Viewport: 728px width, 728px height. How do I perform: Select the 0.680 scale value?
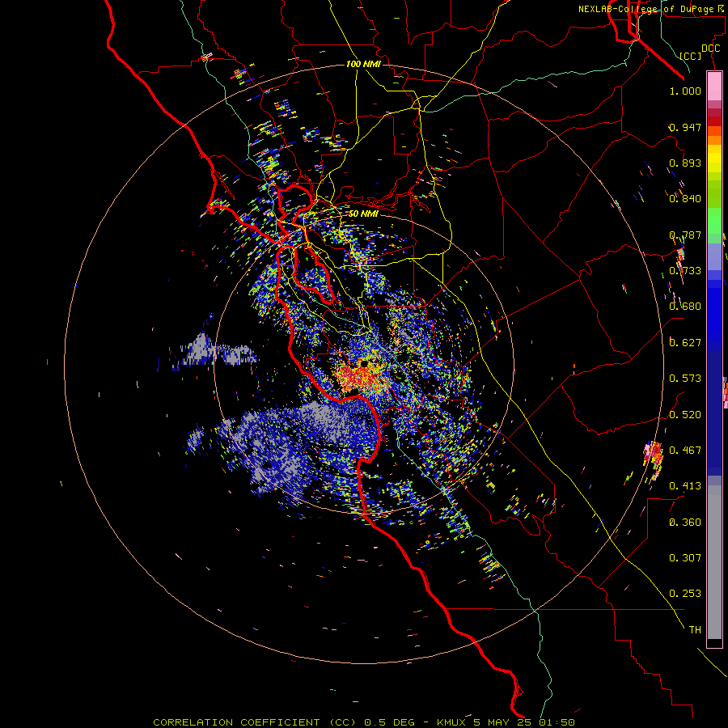(685, 307)
